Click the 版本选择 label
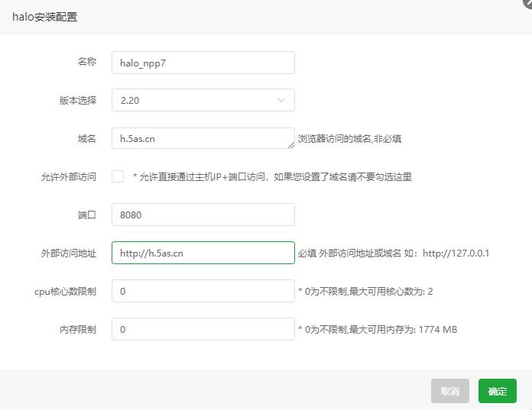Image resolution: width=532 pixels, height=410 pixels. 78,100
